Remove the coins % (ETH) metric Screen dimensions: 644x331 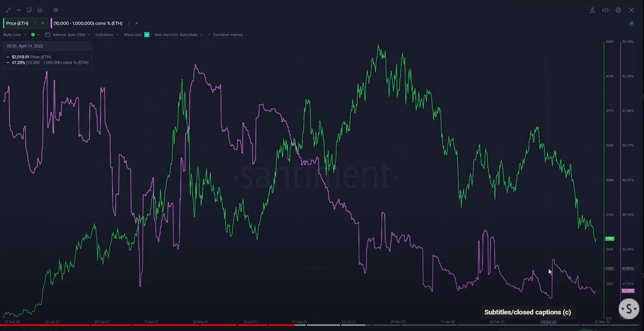tap(136, 23)
